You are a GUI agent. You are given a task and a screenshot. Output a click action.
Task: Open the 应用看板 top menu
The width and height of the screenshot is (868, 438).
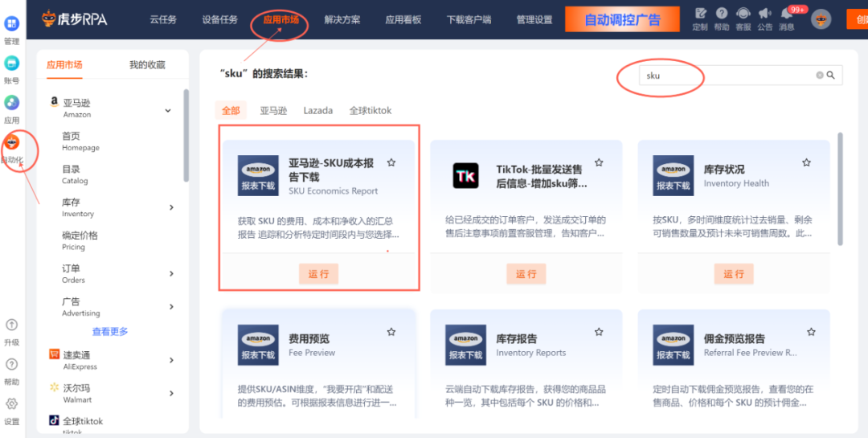coord(403,20)
